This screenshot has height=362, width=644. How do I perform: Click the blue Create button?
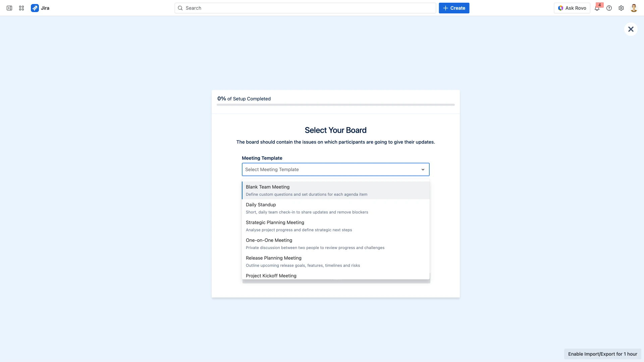[454, 8]
